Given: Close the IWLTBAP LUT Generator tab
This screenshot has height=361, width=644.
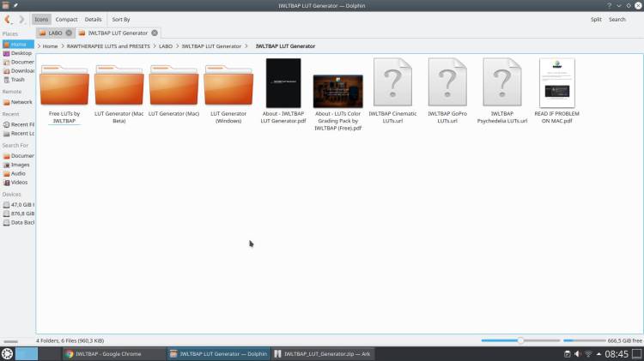Looking at the screenshot, I should (x=155, y=33).
